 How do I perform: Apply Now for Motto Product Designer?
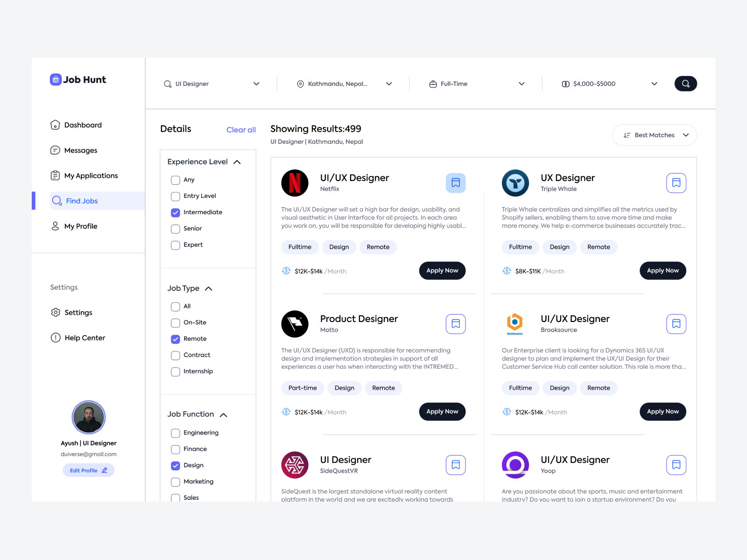442,412
